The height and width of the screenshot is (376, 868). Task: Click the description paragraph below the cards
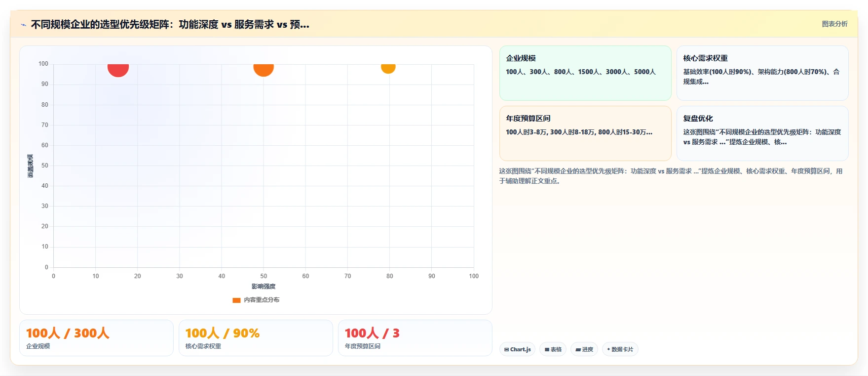671,176
